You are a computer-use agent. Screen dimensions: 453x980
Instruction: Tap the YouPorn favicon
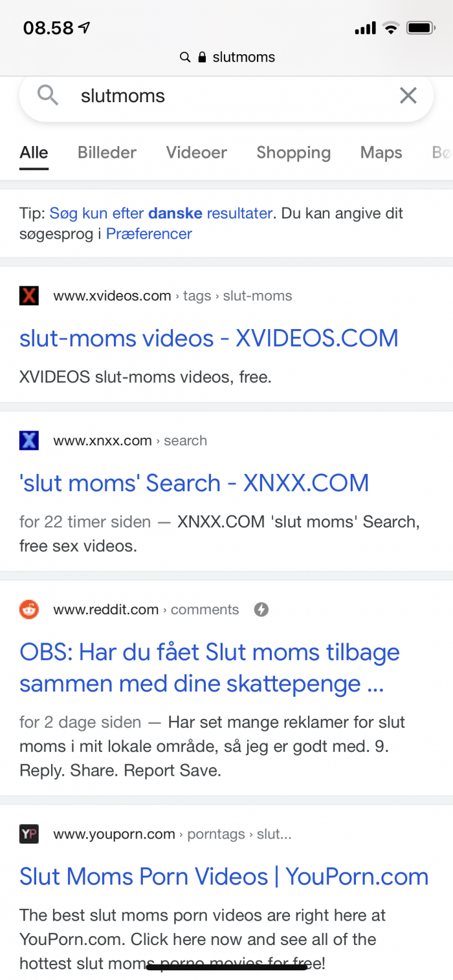pyautogui.click(x=29, y=835)
